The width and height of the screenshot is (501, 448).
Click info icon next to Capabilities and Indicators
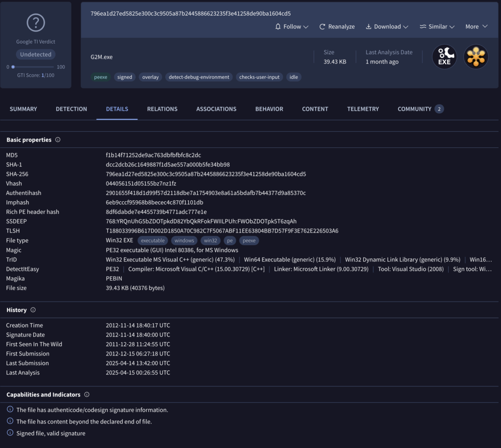coord(87,395)
